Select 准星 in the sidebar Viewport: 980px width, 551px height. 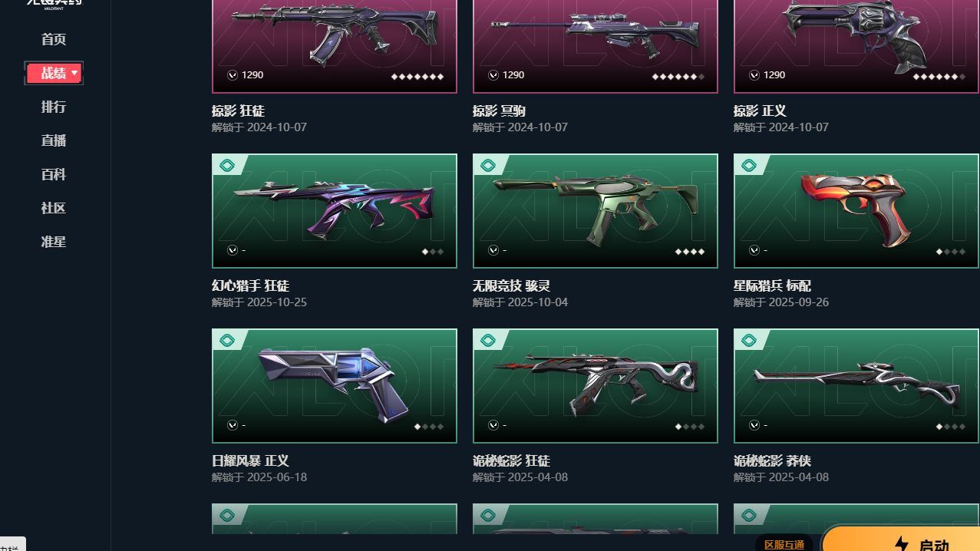point(54,242)
